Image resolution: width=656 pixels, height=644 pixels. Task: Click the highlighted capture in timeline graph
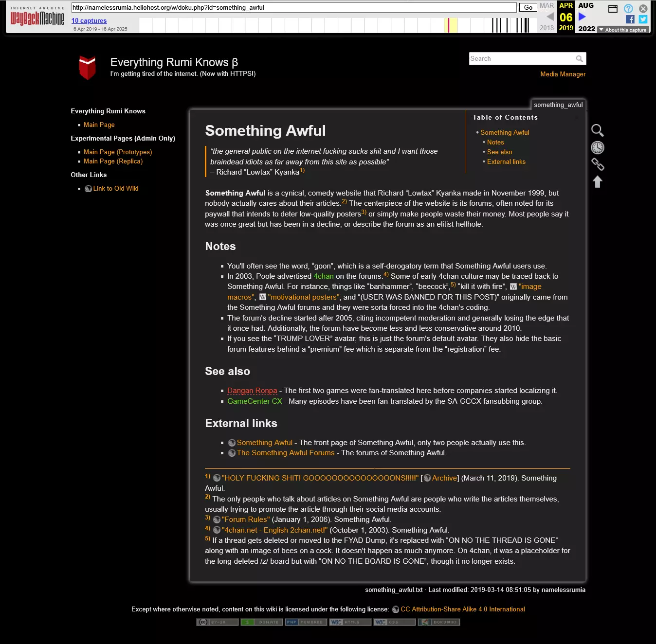point(449,25)
